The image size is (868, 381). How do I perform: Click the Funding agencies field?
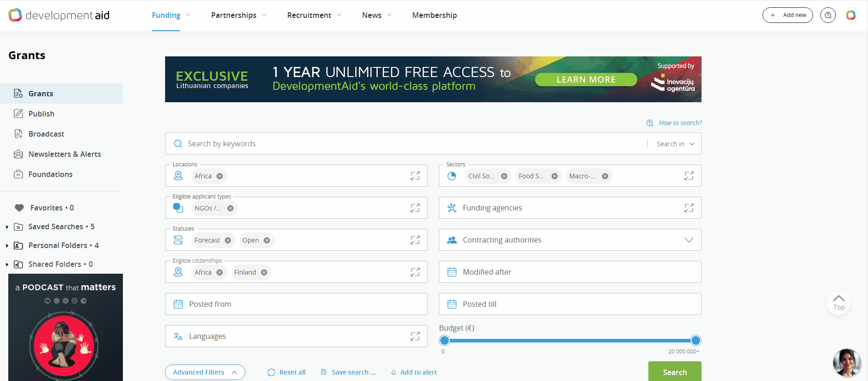pyautogui.click(x=570, y=208)
